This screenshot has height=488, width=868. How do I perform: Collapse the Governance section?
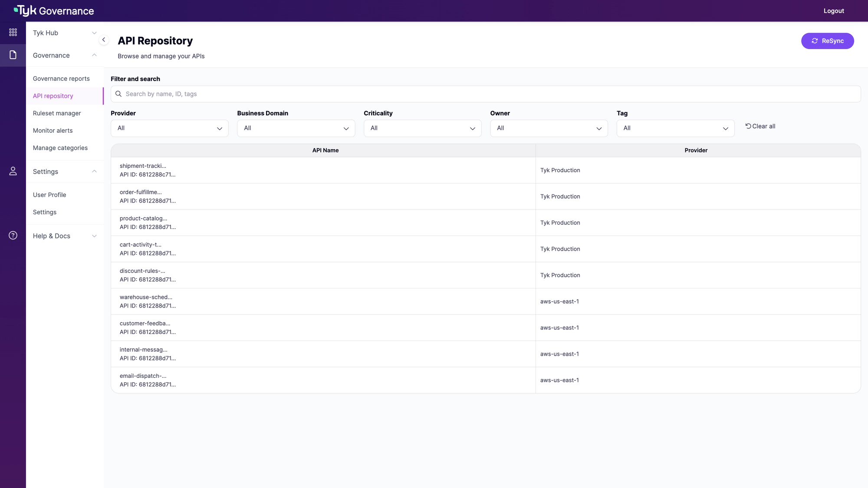point(64,56)
